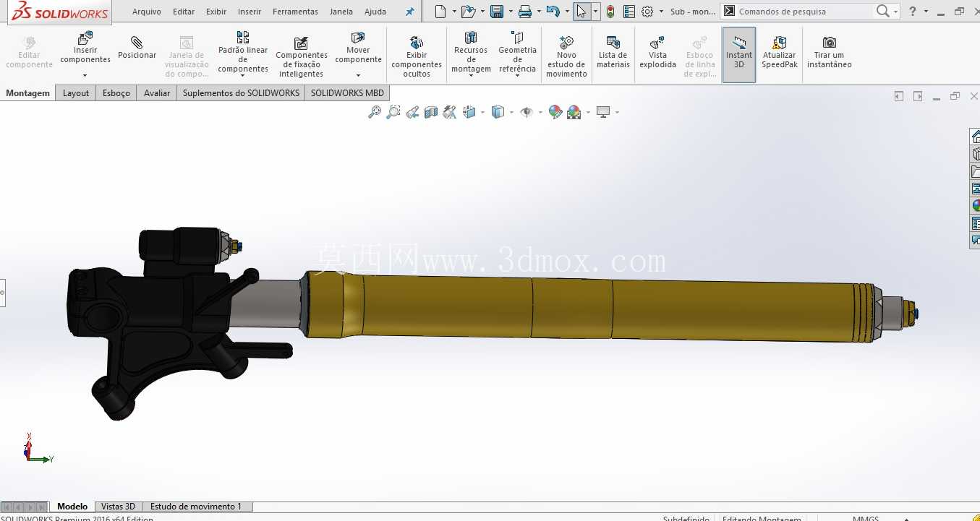Click Tirar um instantâneo camera icon

click(830, 43)
